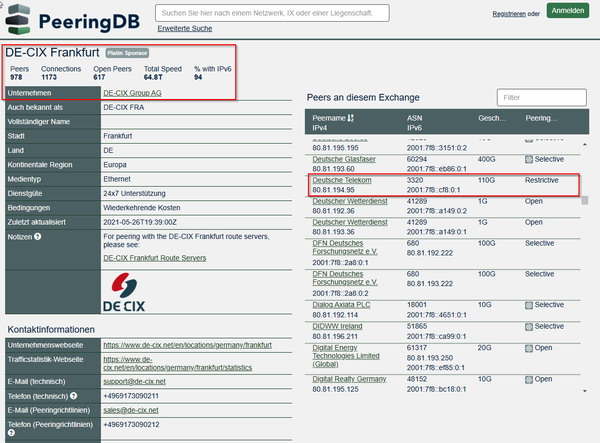The height and width of the screenshot is (443, 600).
Task: Click route server icon for Deutsche Glasfaser
Action: 529,159
